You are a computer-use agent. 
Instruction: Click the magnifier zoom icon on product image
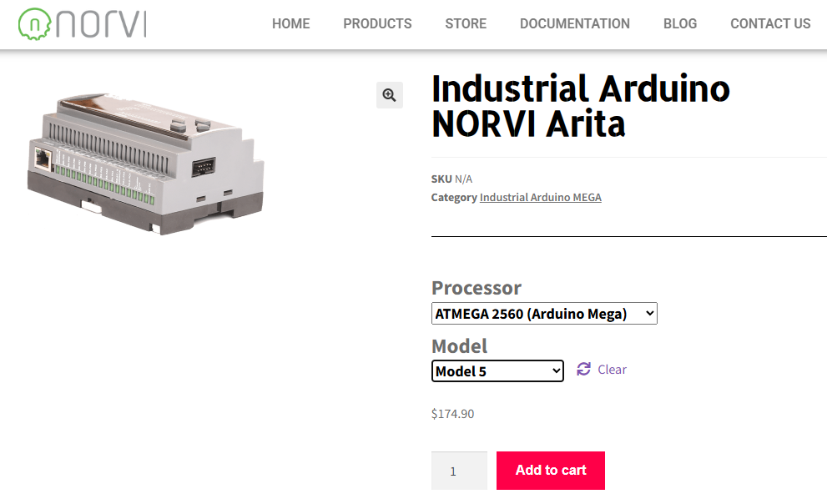[389, 95]
